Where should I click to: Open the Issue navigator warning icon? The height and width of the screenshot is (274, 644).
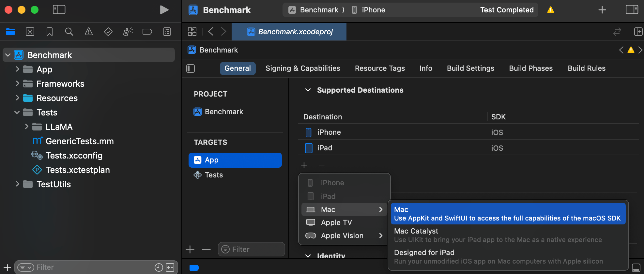pyautogui.click(x=88, y=32)
